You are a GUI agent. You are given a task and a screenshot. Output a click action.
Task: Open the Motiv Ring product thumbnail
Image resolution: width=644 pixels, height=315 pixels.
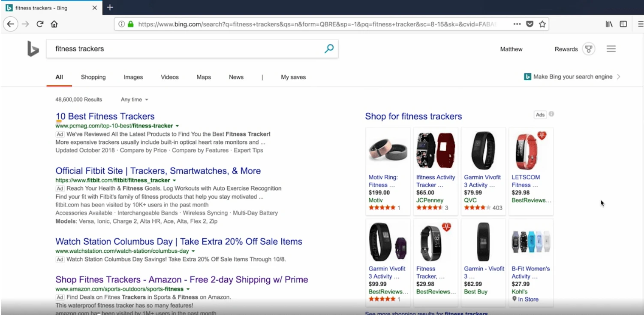click(388, 150)
